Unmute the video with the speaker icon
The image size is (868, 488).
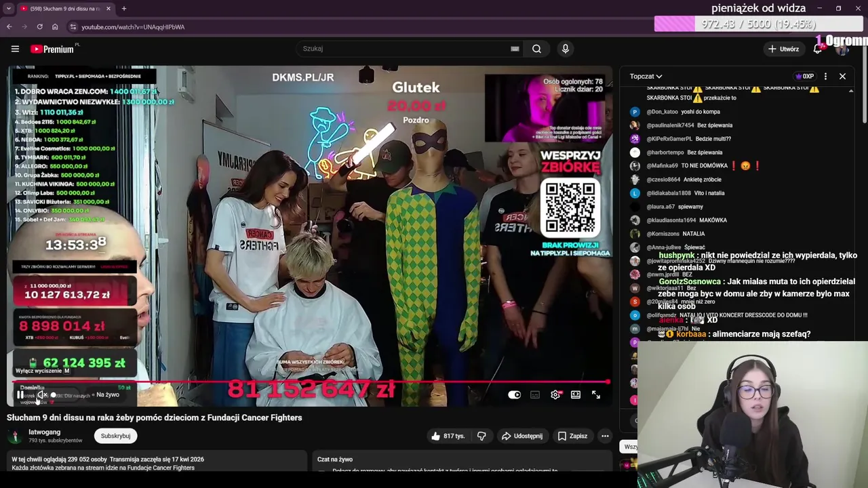pos(41,394)
